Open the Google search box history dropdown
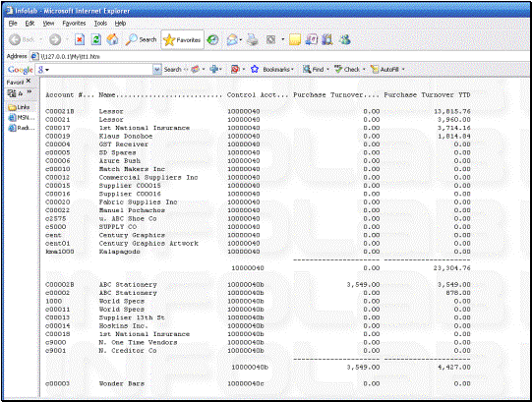This screenshot has height=402, width=532. pyautogui.click(x=157, y=70)
